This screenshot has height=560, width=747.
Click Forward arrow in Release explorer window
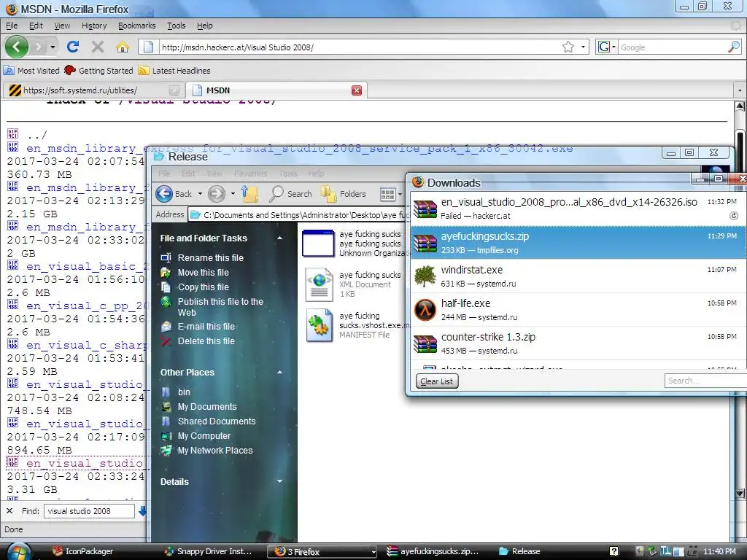(x=216, y=194)
